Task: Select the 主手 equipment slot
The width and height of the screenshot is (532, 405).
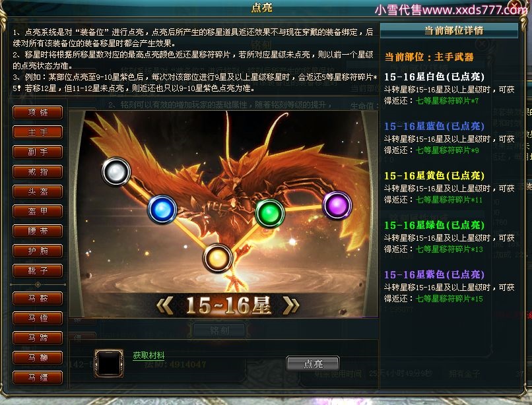Action: coord(38,133)
